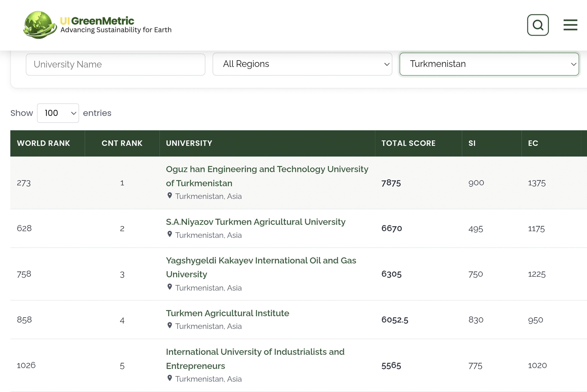
Task: Open the Turkmenistan country dropdown
Action: [489, 64]
